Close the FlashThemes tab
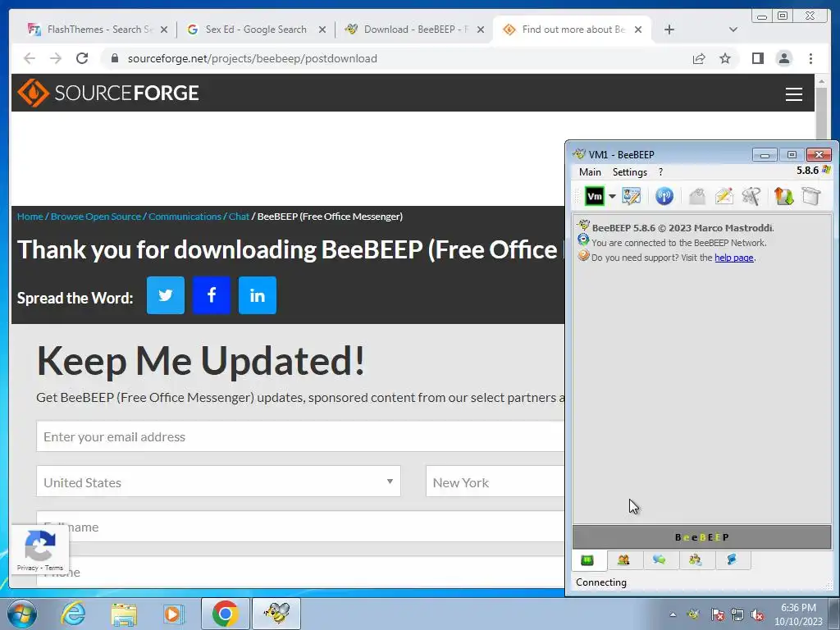The height and width of the screenshot is (630, 840). (x=164, y=30)
